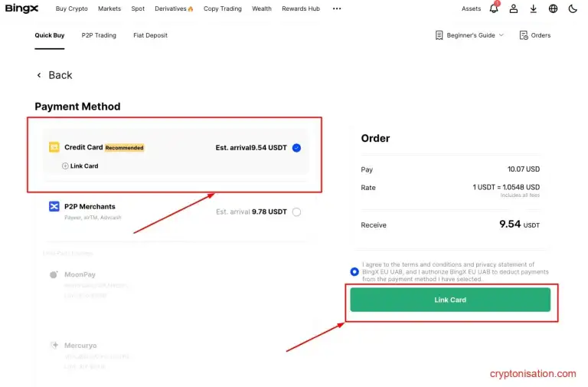Open the language globe icon
588x387 pixels.
tap(554, 9)
